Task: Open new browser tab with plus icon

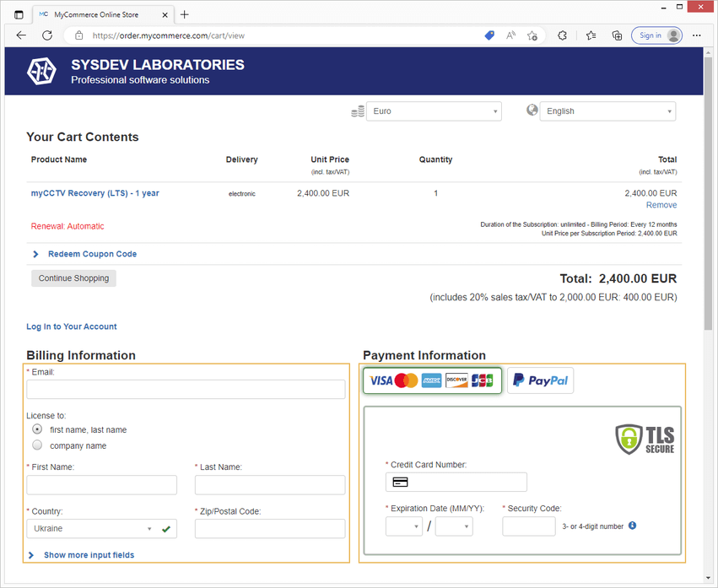Action: (185, 14)
